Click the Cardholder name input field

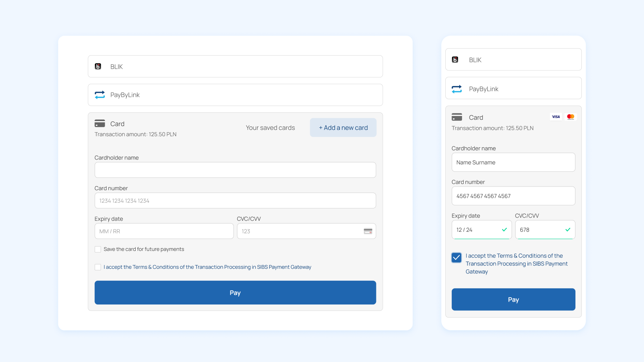(x=235, y=170)
